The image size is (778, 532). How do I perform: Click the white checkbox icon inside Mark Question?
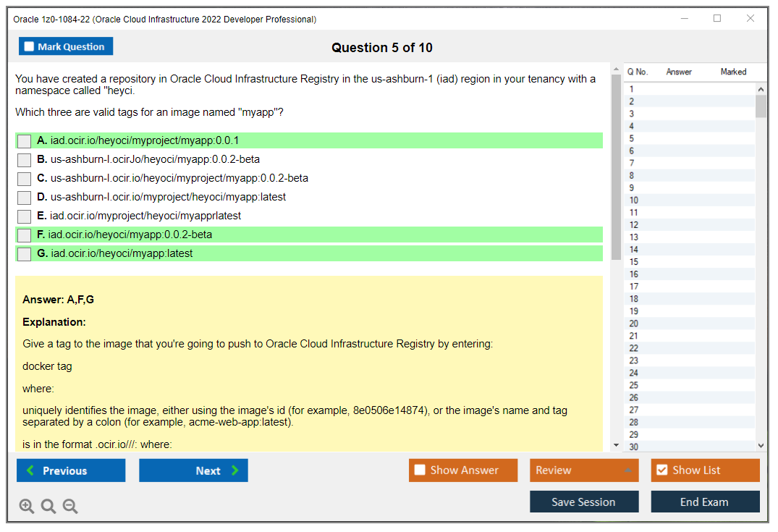(29, 46)
